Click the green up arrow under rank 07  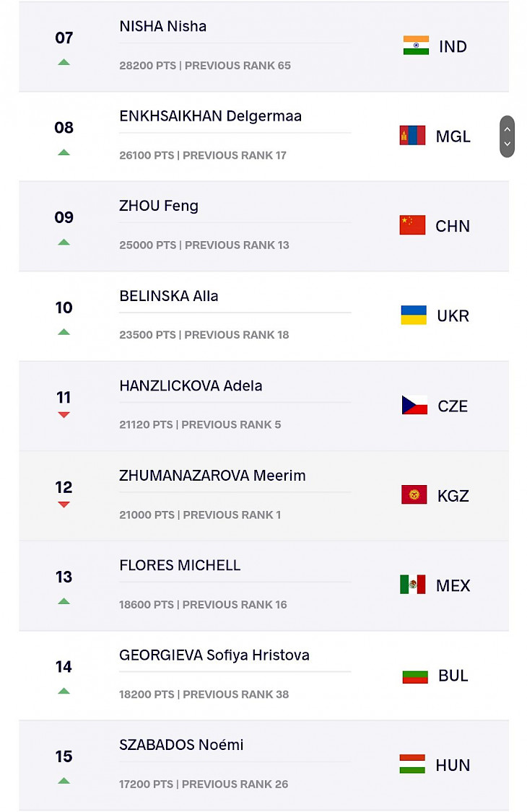64,62
